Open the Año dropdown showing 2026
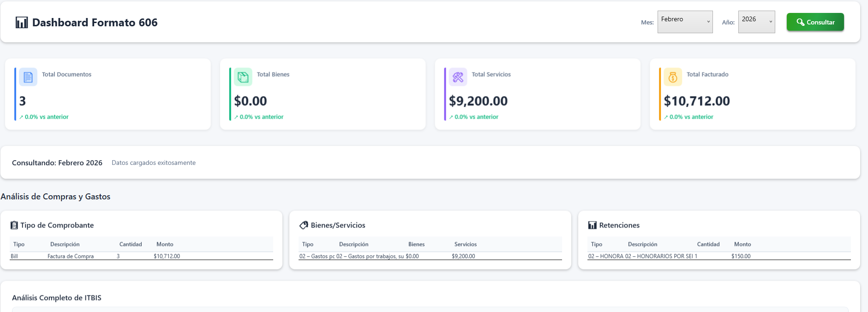The height and width of the screenshot is (312, 868). 756,22
